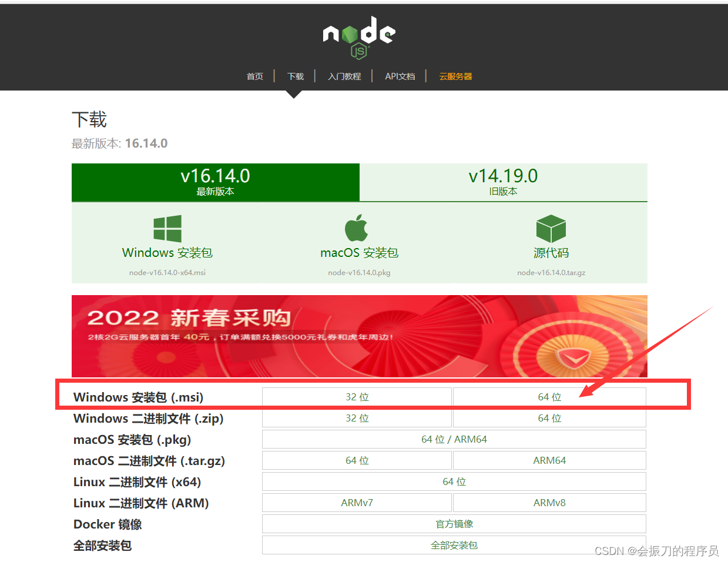Open the API文档 navigation item

(x=400, y=76)
